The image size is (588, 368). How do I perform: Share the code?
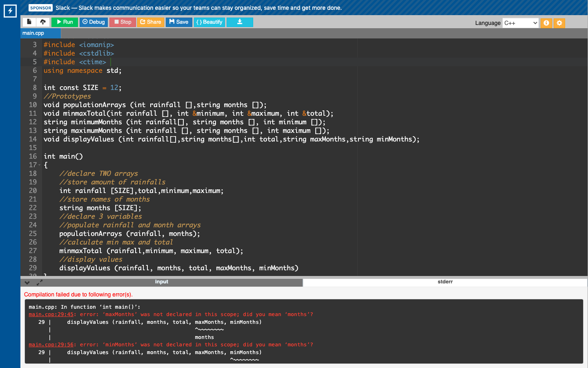pyautogui.click(x=151, y=22)
